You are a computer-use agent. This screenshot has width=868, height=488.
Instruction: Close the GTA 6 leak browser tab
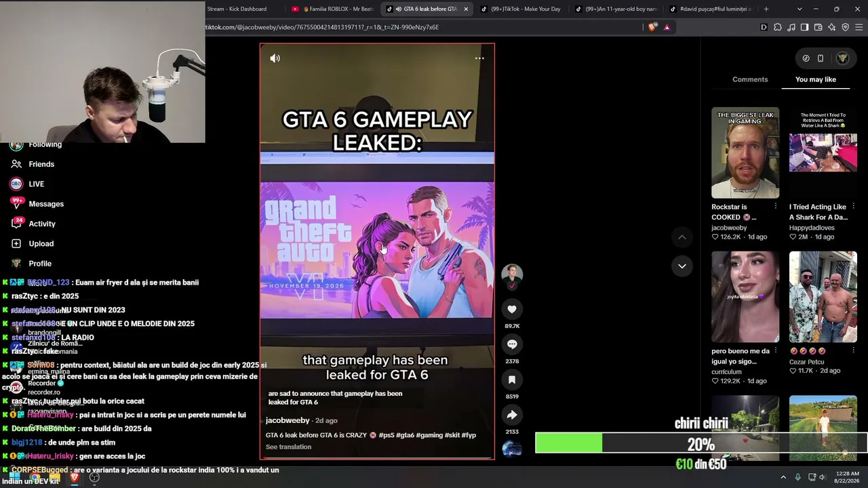click(x=466, y=9)
